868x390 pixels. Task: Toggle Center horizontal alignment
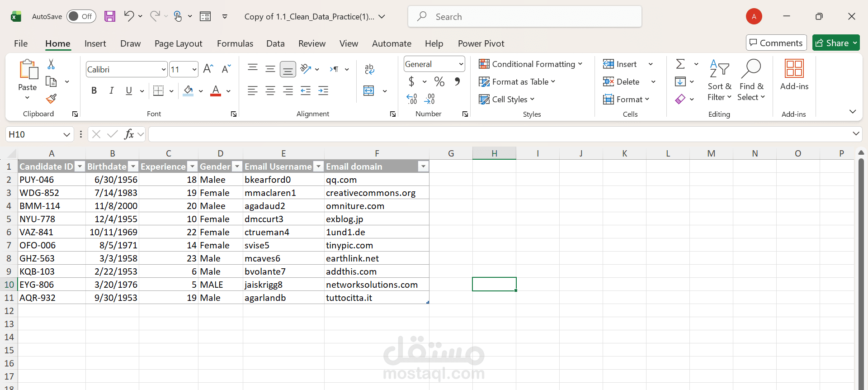tap(270, 91)
